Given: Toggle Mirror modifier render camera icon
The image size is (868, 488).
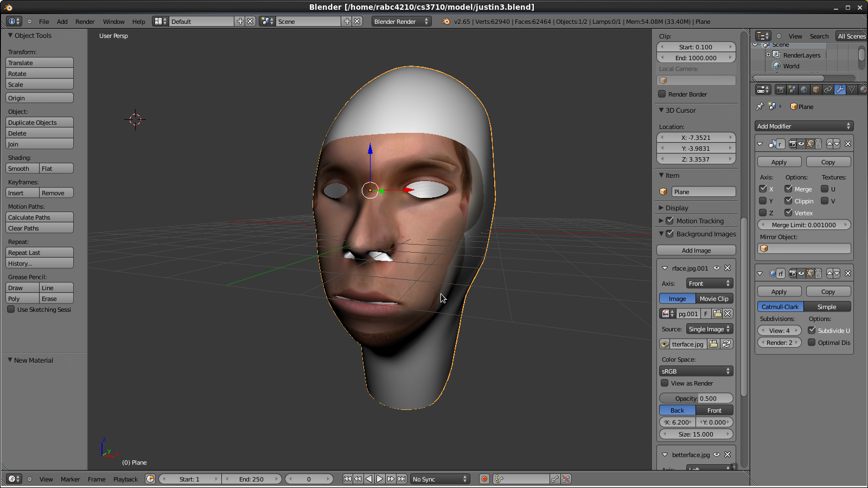Looking at the screenshot, I should pos(793,144).
